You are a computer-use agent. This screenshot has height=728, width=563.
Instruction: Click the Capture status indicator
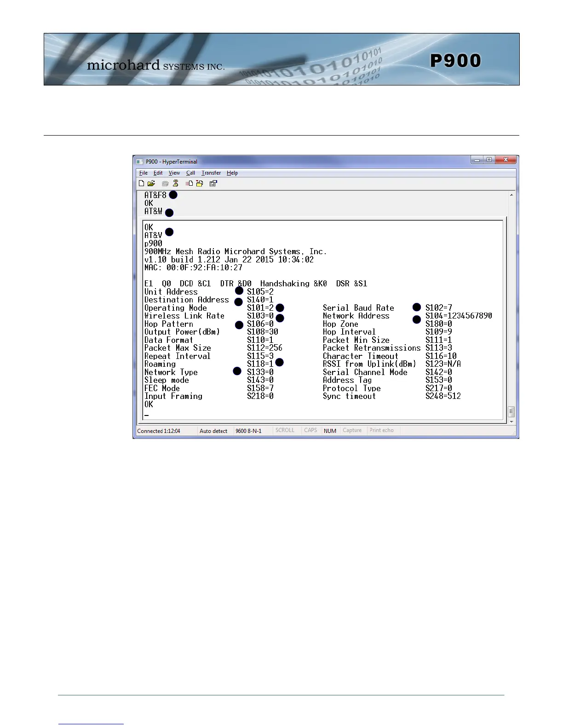tap(352, 430)
